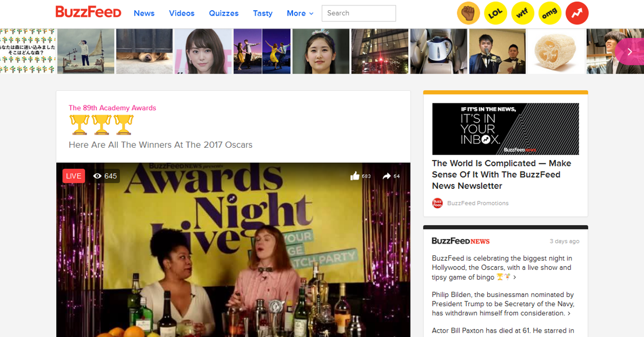Open the girl with hair bun thumbnail
The height and width of the screenshot is (337, 644).
point(321,51)
